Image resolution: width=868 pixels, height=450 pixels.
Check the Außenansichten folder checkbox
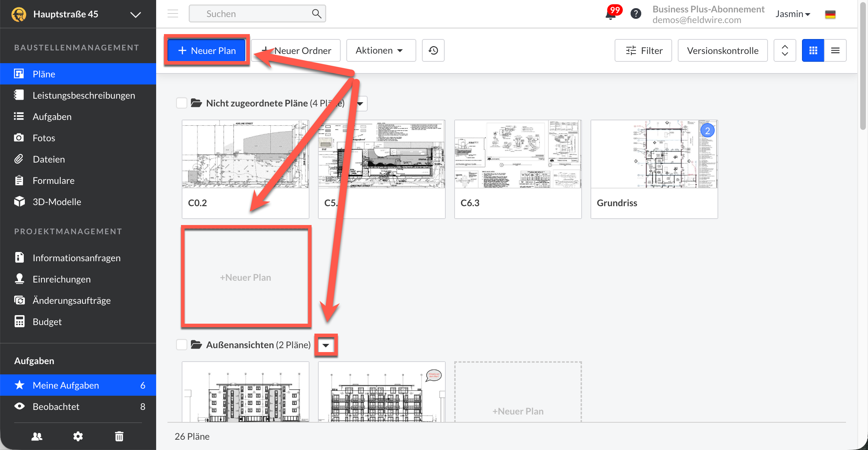point(182,345)
